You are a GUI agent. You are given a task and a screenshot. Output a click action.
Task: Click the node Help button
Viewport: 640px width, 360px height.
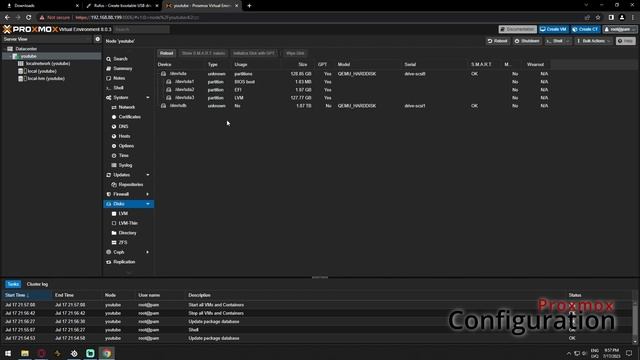626,41
